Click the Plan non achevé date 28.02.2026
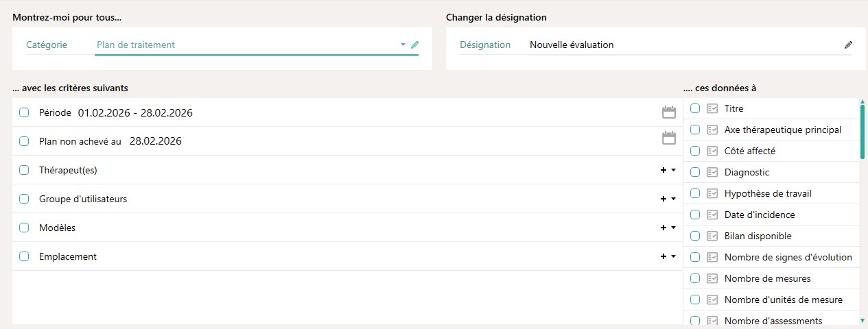 [x=155, y=141]
